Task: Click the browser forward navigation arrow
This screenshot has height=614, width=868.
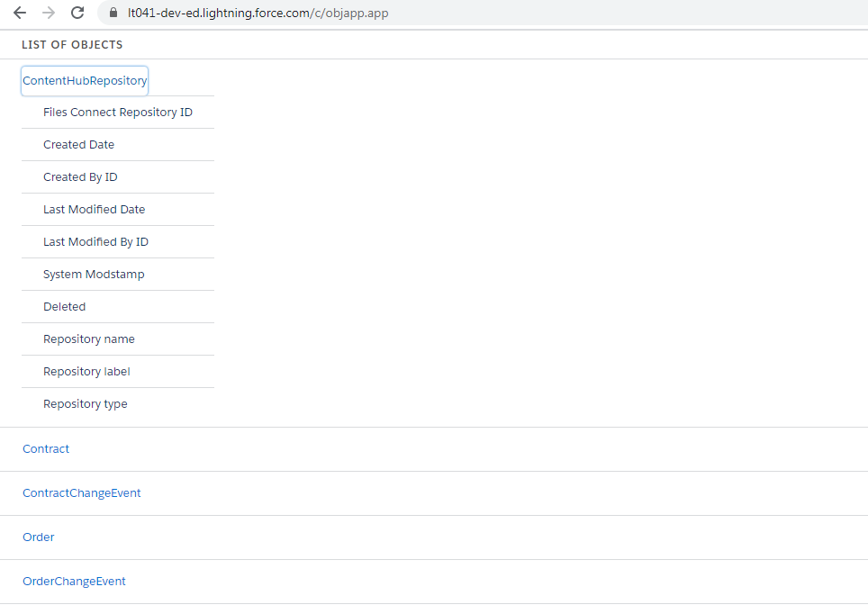Action: [x=48, y=13]
